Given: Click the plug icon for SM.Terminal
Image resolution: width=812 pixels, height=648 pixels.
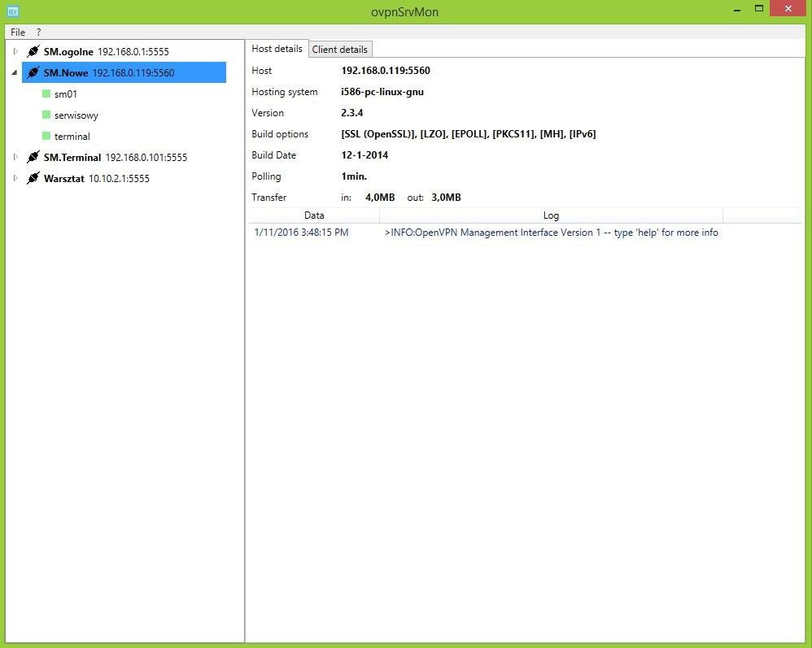Looking at the screenshot, I should pyautogui.click(x=33, y=157).
